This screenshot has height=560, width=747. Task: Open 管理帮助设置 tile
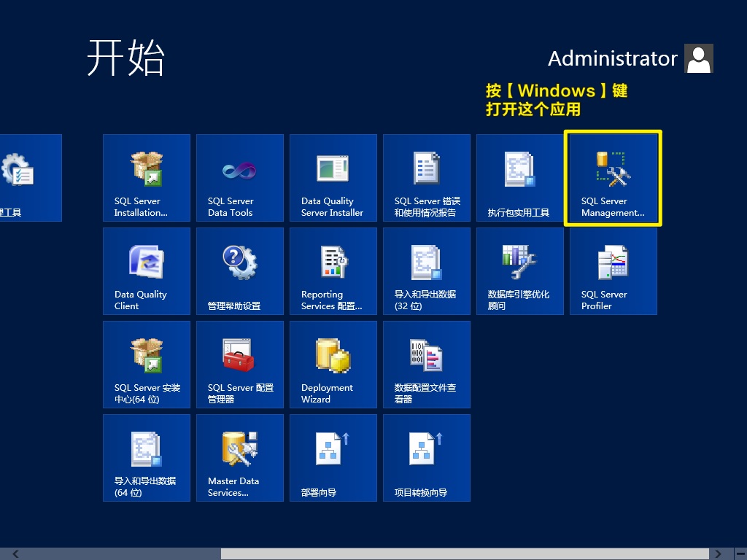pyautogui.click(x=240, y=271)
